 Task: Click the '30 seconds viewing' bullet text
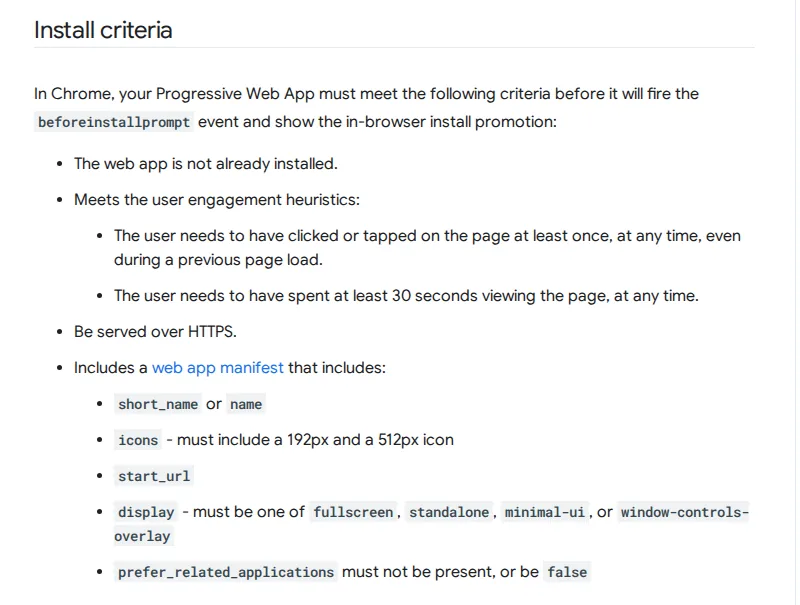pyautogui.click(x=406, y=296)
